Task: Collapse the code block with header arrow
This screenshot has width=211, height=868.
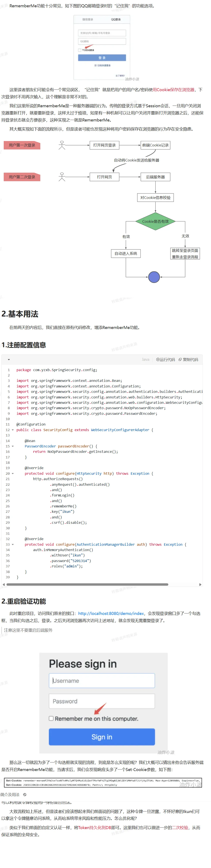Action: point(9,360)
